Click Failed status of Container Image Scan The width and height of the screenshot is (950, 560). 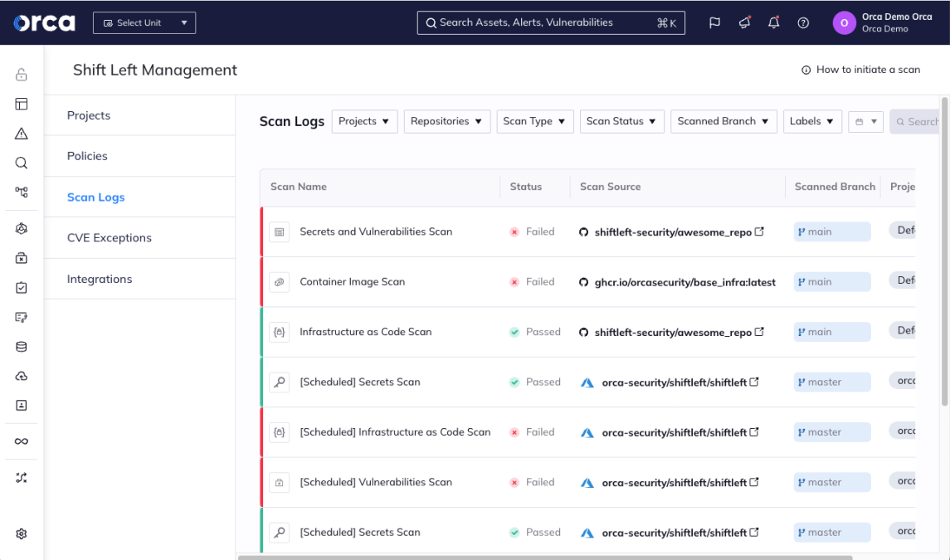(532, 282)
